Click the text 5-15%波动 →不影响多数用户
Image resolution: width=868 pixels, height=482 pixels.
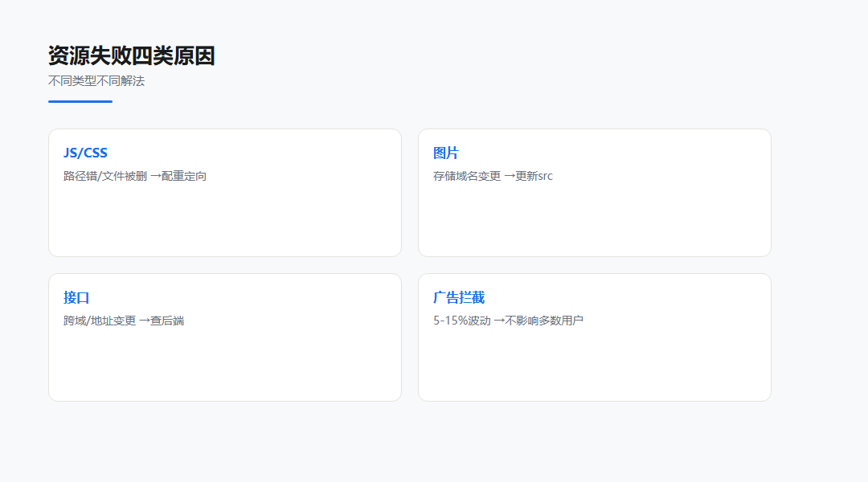pyautogui.click(x=508, y=321)
